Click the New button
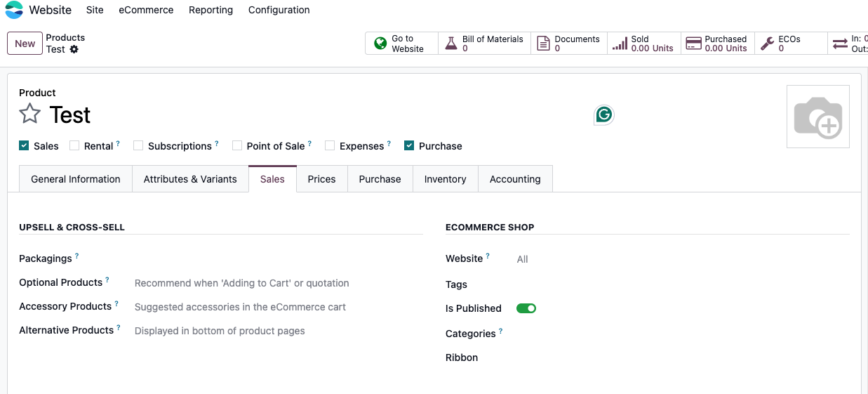The height and width of the screenshot is (394, 868). point(25,44)
